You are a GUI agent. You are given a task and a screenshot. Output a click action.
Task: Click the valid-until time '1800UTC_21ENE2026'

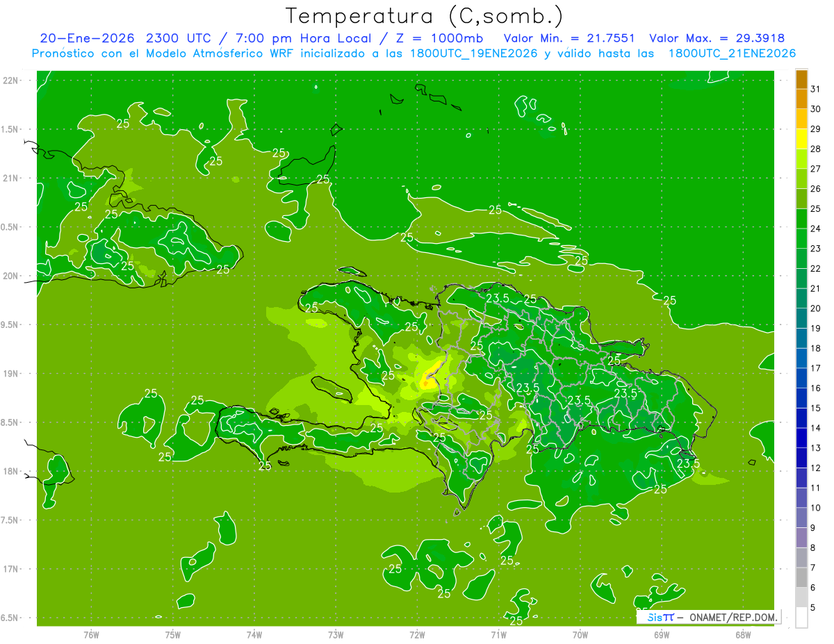point(732,53)
